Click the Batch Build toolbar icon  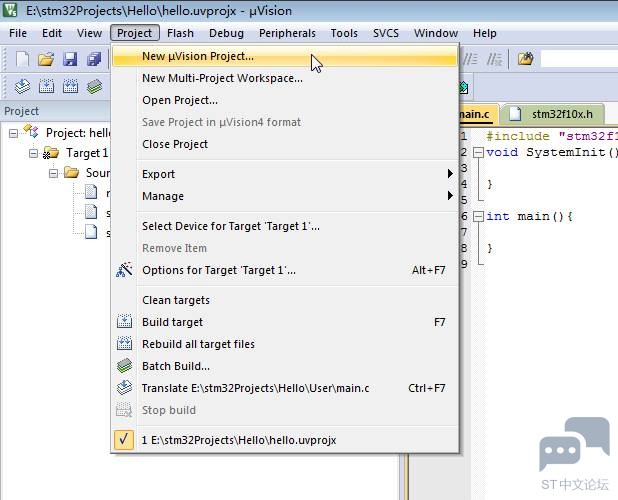click(95, 87)
